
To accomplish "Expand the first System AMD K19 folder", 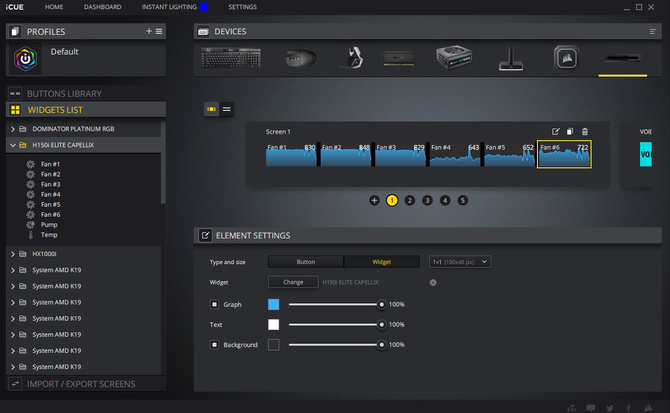I will [13, 270].
